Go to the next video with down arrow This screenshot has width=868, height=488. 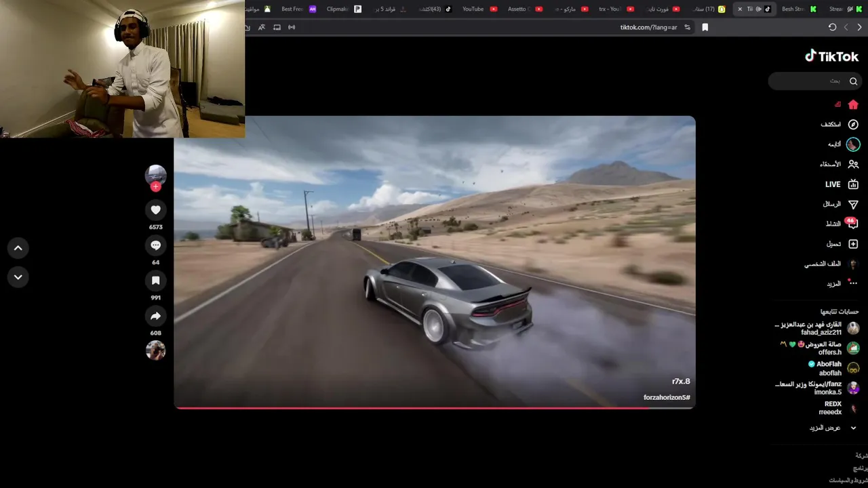tap(18, 277)
